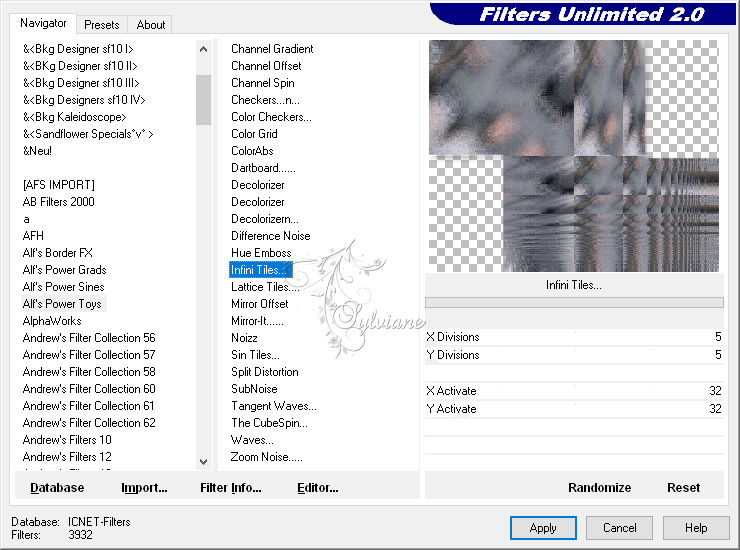This screenshot has width=740, height=550.
Task: Adjust the Y Activate slider
Action: coord(574,409)
